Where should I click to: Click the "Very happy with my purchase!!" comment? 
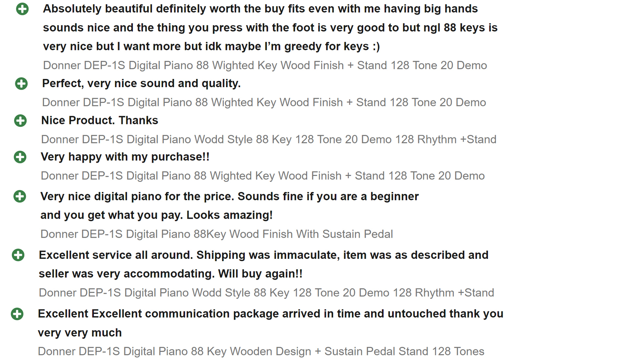click(125, 157)
